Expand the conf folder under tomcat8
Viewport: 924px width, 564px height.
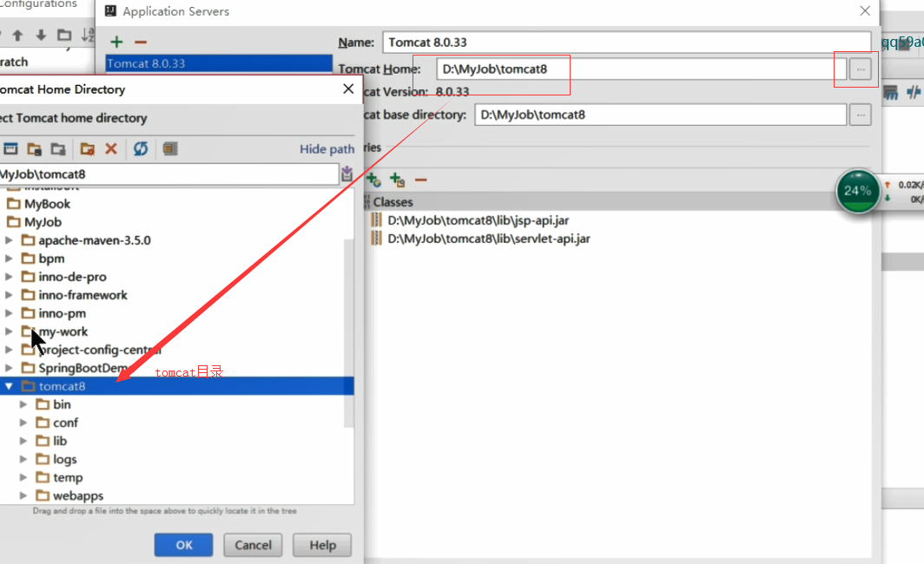[23, 423]
